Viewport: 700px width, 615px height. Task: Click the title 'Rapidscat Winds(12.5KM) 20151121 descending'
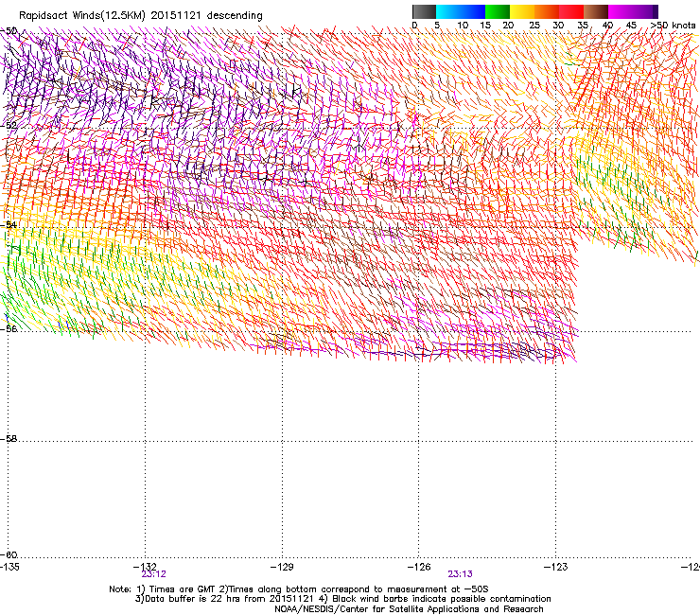click(141, 16)
